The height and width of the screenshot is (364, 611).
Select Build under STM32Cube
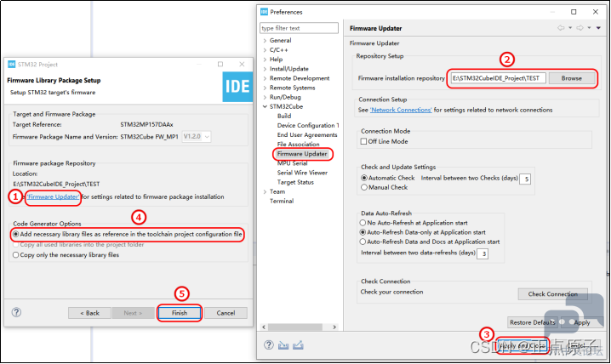click(x=284, y=116)
